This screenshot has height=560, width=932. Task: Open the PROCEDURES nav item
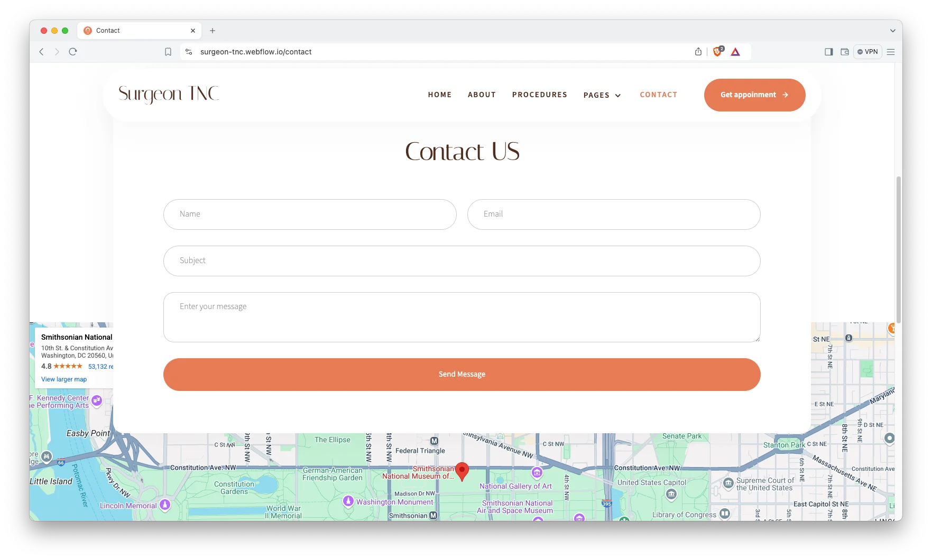[539, 95]
